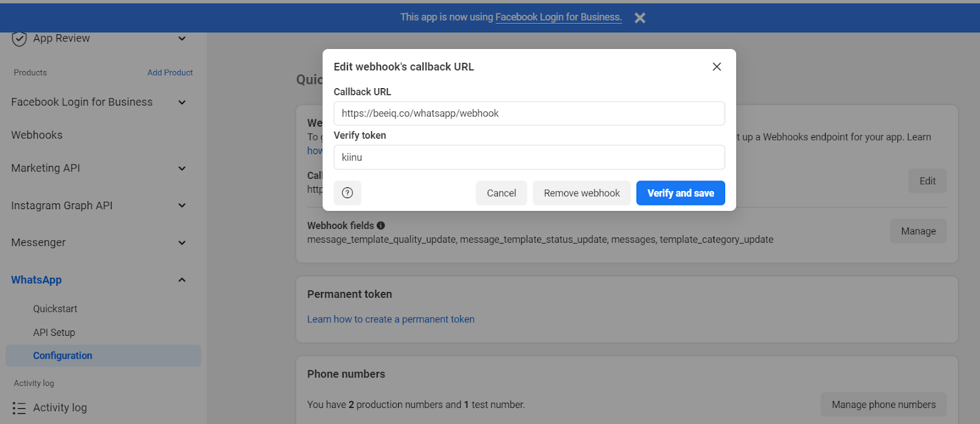Open Learn how to create a permanent token
This screenshot has width=980, height=424.
pyautogui.click(x=391, y=319)
